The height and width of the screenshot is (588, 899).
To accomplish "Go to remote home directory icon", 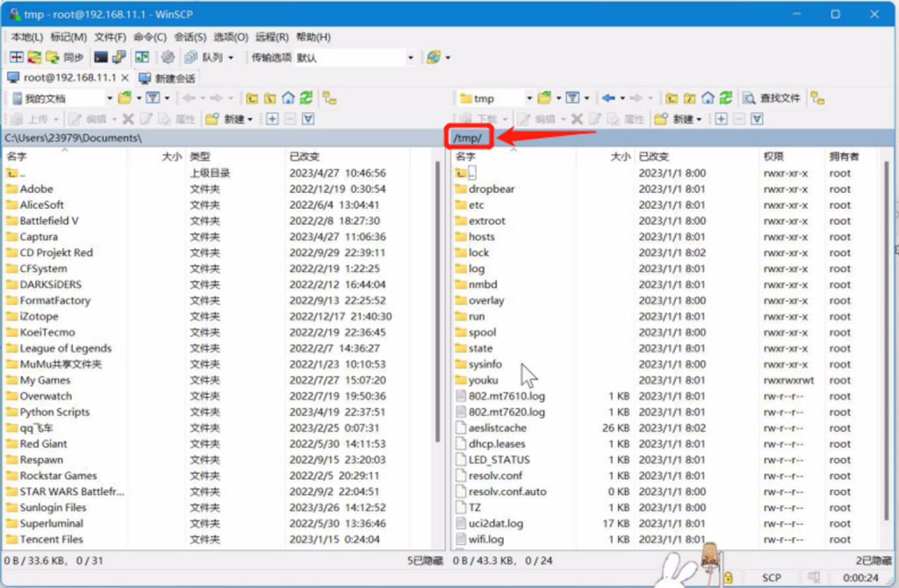I will 708,98.
